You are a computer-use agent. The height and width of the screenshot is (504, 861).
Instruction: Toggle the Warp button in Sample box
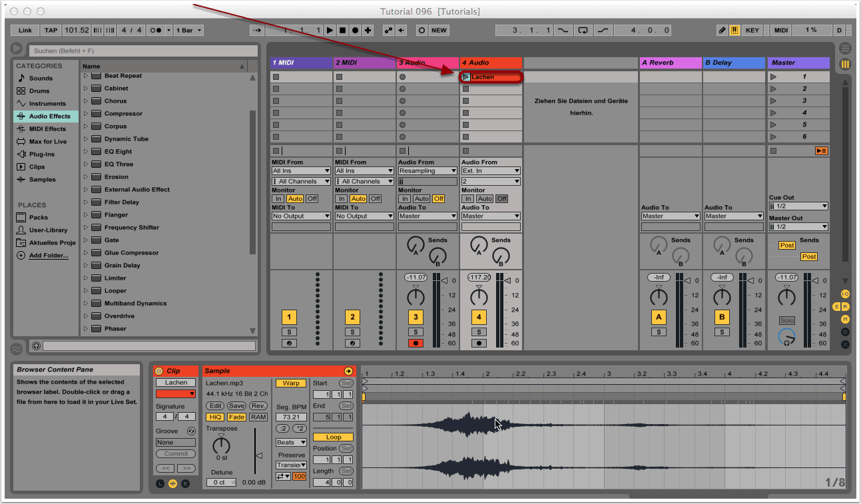(291, 383)
